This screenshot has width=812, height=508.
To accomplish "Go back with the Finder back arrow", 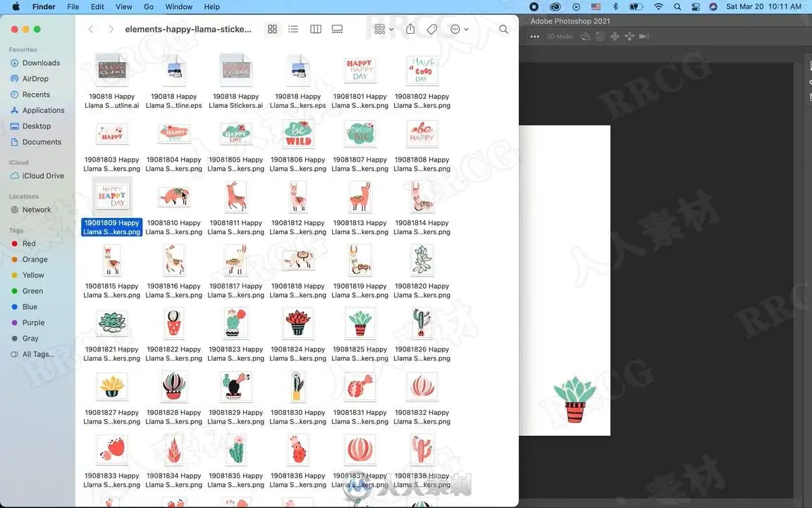I will click(91, 29).
